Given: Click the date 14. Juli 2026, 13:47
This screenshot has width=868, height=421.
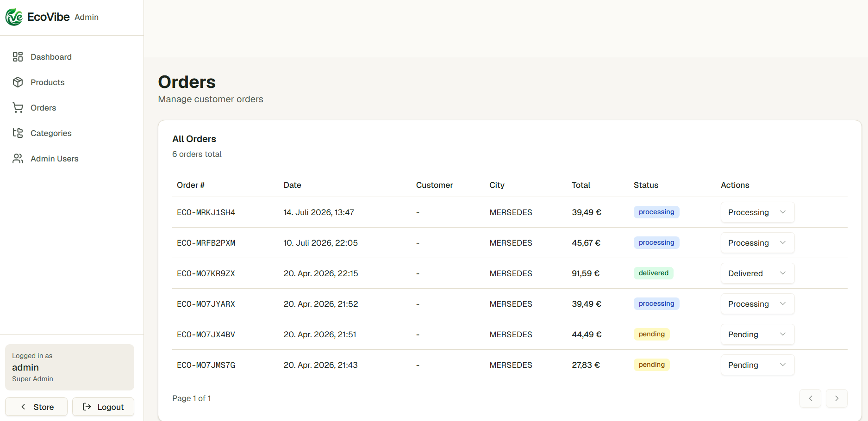Looking at the screenshot, I should tap(319, 212).
